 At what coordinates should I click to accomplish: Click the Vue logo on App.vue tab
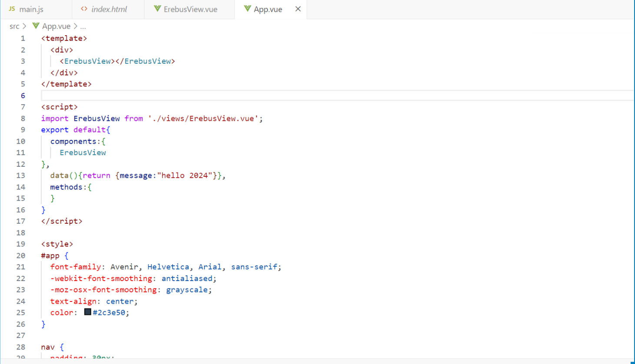click(x=247, y=9)
